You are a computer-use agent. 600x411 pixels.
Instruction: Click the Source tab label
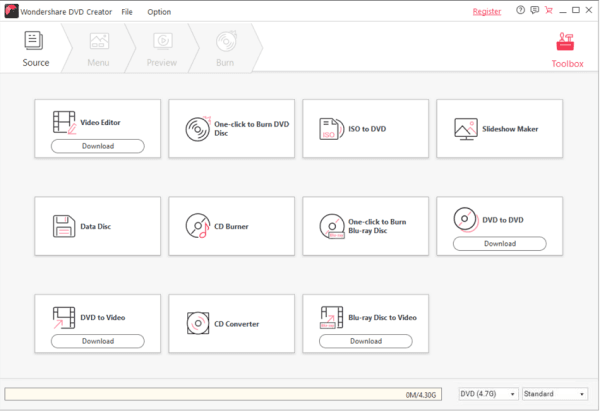point(36,63)
